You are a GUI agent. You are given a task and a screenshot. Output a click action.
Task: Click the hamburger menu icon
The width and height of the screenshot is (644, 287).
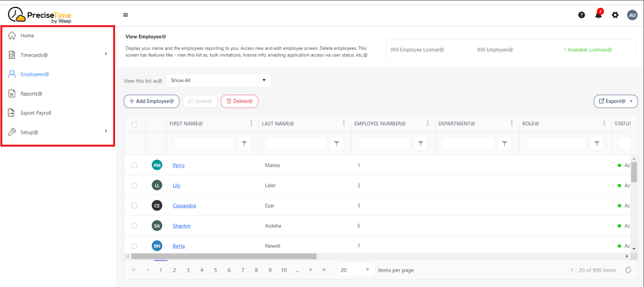tap(126, 15)
